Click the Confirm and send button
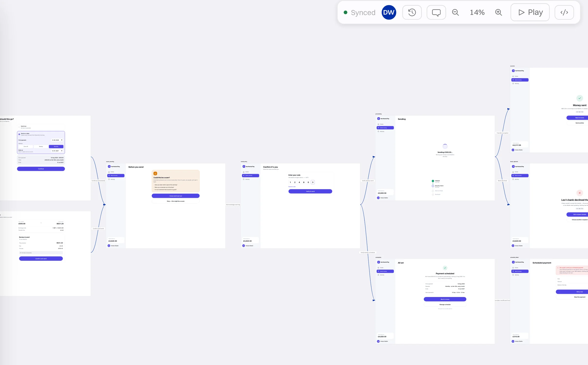The width and height of the screenshot is (588, 365). pos(41,259)
